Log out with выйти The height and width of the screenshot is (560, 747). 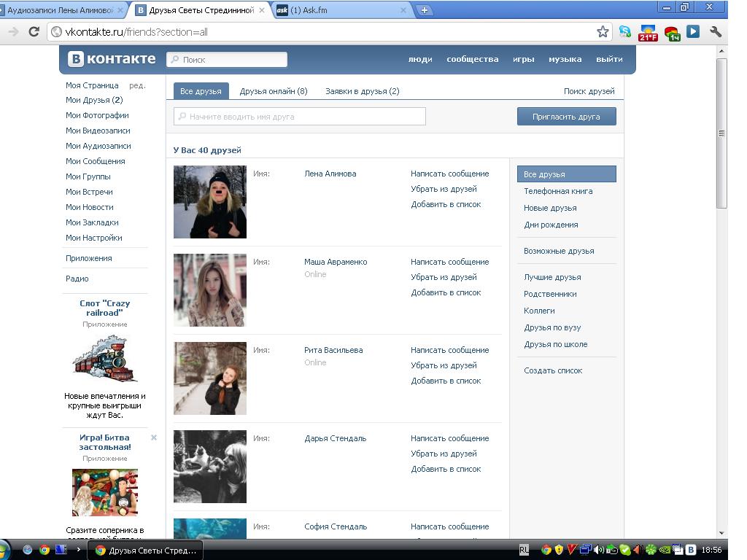click(x=609, y=59)
